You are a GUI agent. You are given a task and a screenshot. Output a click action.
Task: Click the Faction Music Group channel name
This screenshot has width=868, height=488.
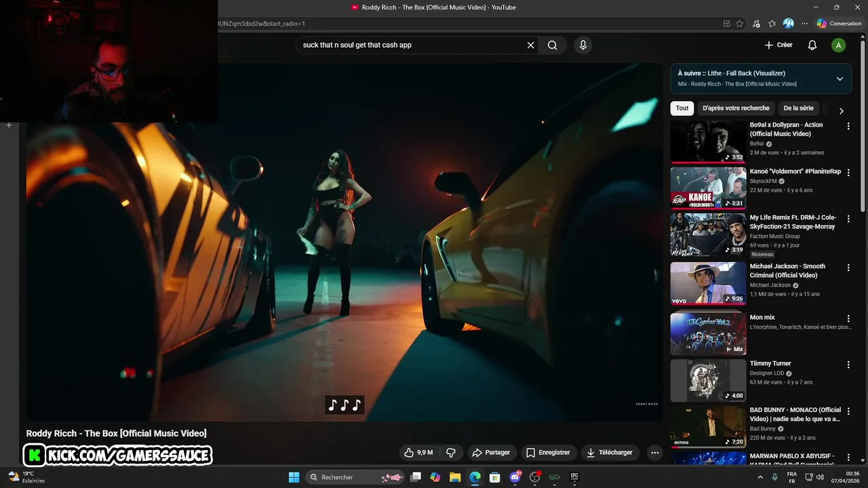(x=774, y=236)
